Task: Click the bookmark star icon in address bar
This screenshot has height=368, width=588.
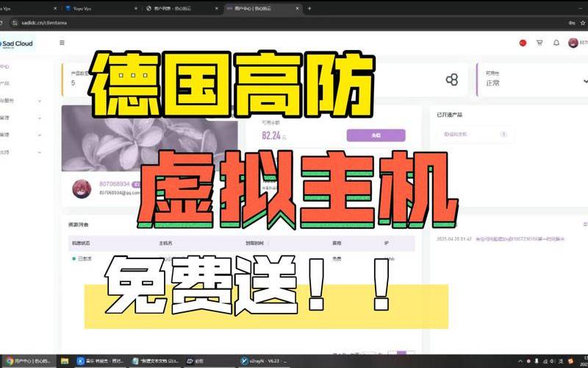Action: click(583, 23)
